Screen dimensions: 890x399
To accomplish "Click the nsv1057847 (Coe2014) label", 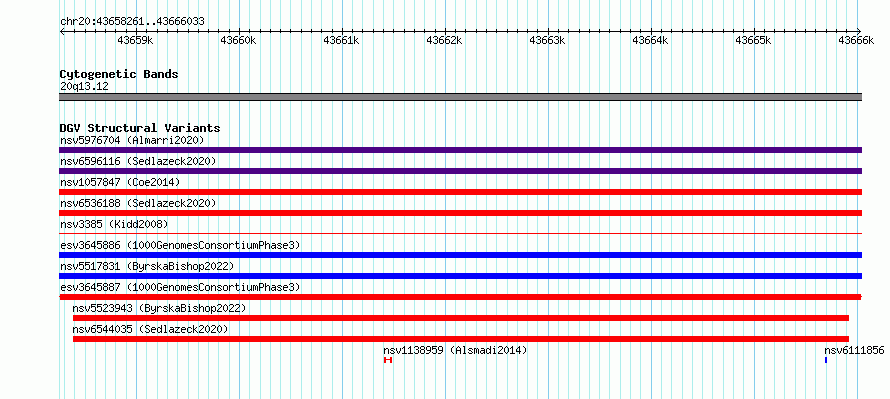I will pyautogui.click(x=120, y=182).
